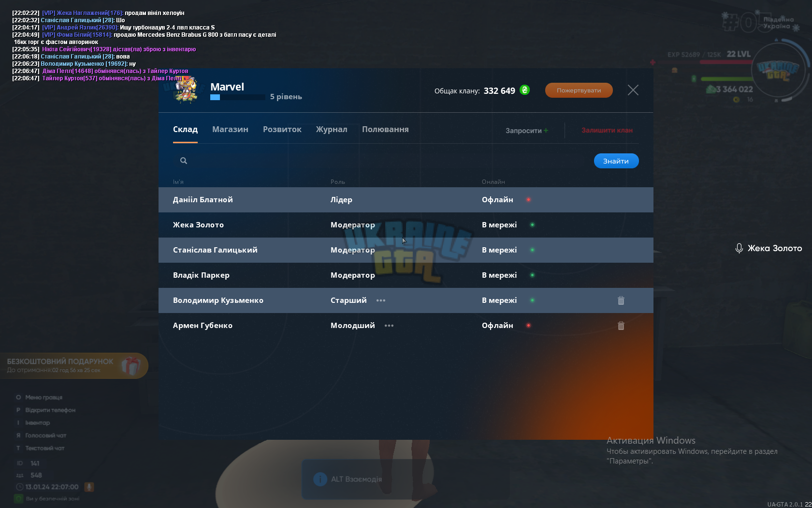The height and width of the screenshot is (508, 812).
Task: Click the ALT Взаємодія info icon
Action: (x=320, y=479)
